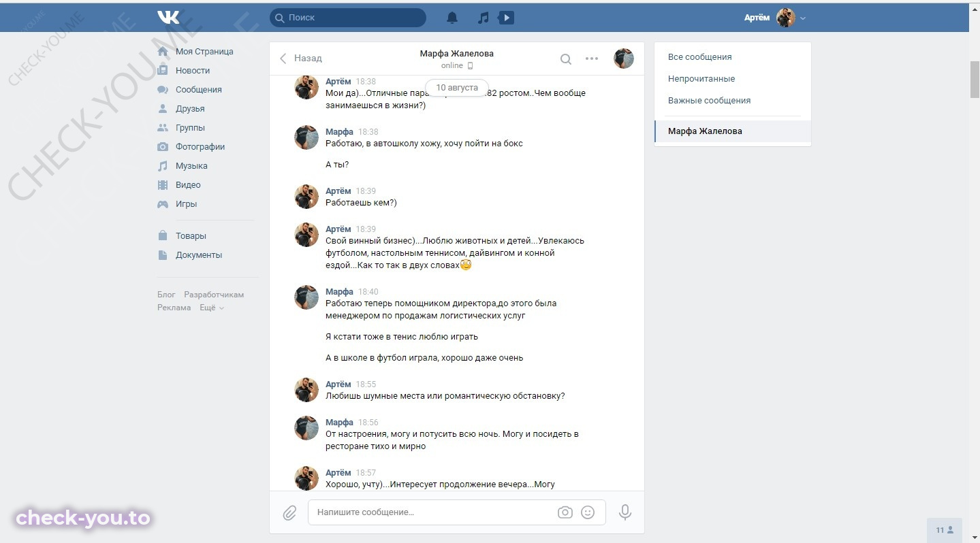Screen dimensions: 980x543
Task: Open the emoji smiley picker
Action: click(x=588, y=512)
